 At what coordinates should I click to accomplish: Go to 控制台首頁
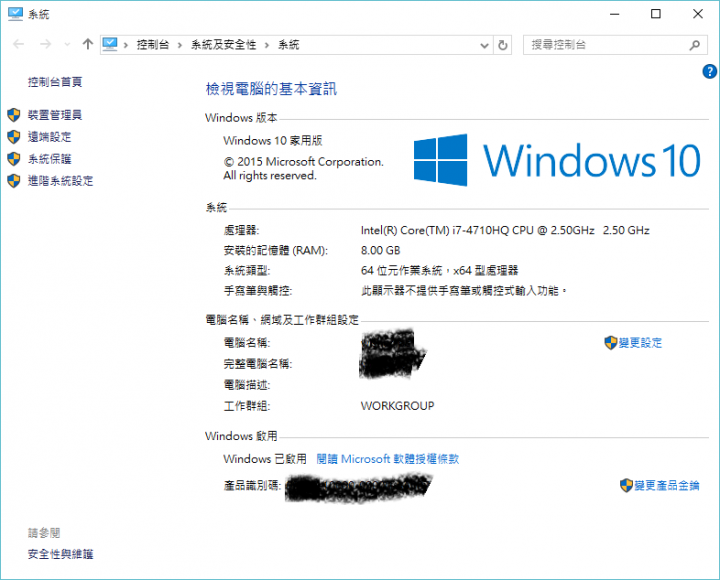click(55, 82)
